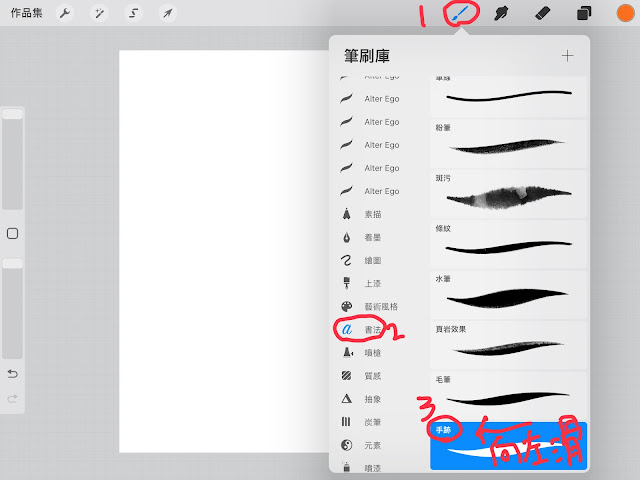Click the square modify button on sidebar
The height and width of the screenshot is (480, 640).
point(13,233)
